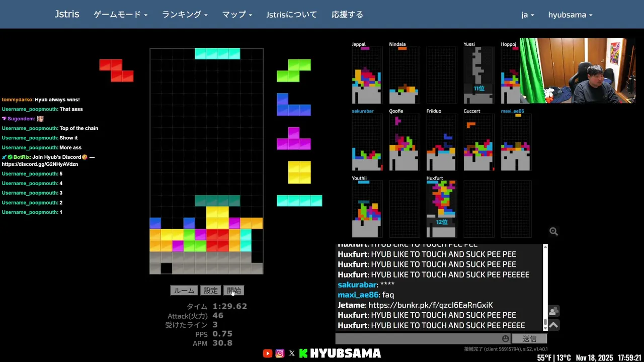Click the purple T piece in next queue
Image resolution: width=644 pixels, height=362 pixels.
coord(294,138)
